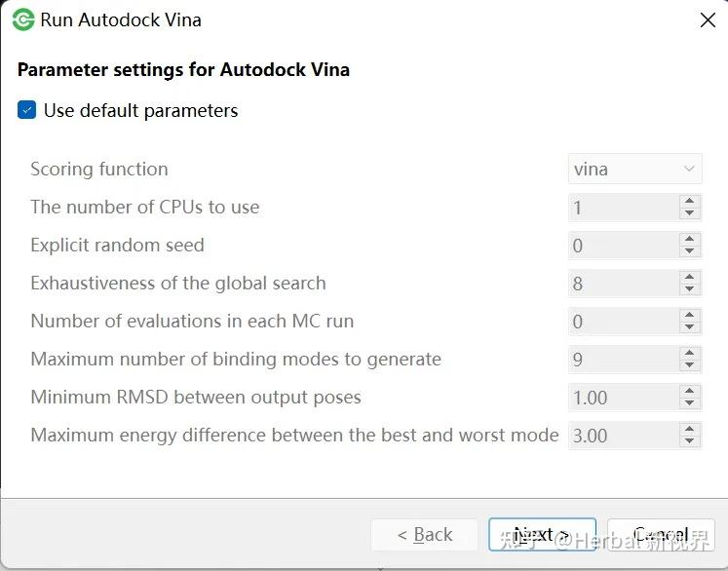This screenshot has width=728, height=571.
Task: Increment the explicit random seed value
Action: pos(689,239)
